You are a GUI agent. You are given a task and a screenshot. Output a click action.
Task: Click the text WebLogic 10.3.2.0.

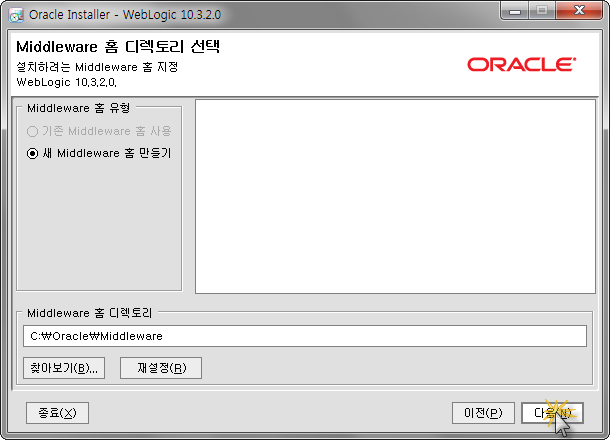pos(67,82)
